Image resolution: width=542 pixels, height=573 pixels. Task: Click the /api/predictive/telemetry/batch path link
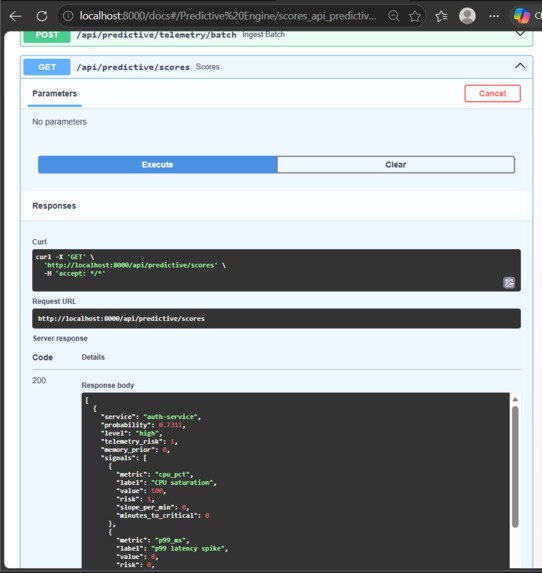pos(156,35)
